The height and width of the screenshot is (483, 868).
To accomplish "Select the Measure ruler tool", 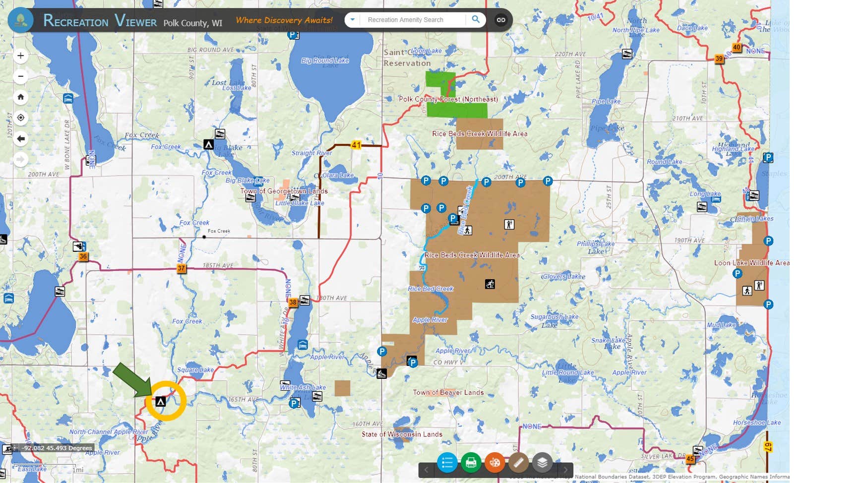I will pos(518,463).
